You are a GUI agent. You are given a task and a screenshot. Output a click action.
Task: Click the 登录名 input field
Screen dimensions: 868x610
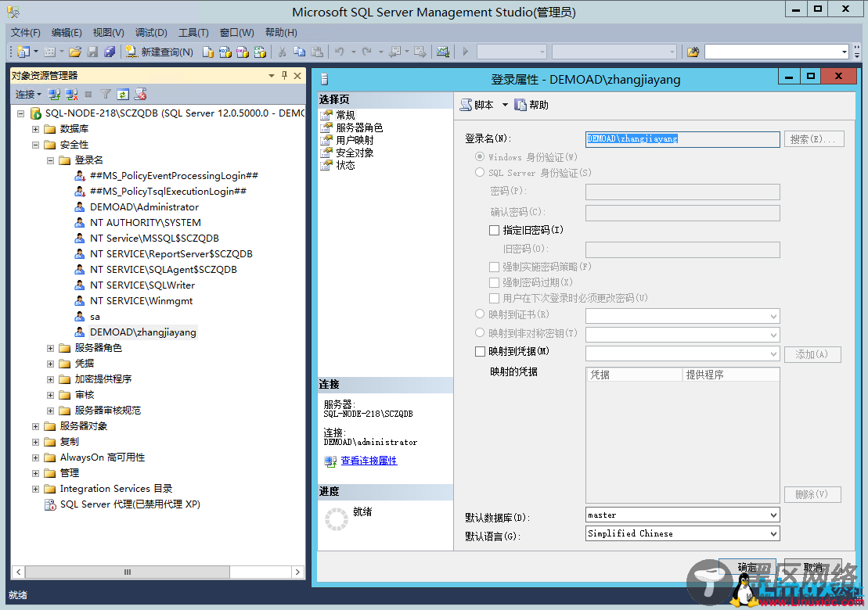click(x=683, y=138)
